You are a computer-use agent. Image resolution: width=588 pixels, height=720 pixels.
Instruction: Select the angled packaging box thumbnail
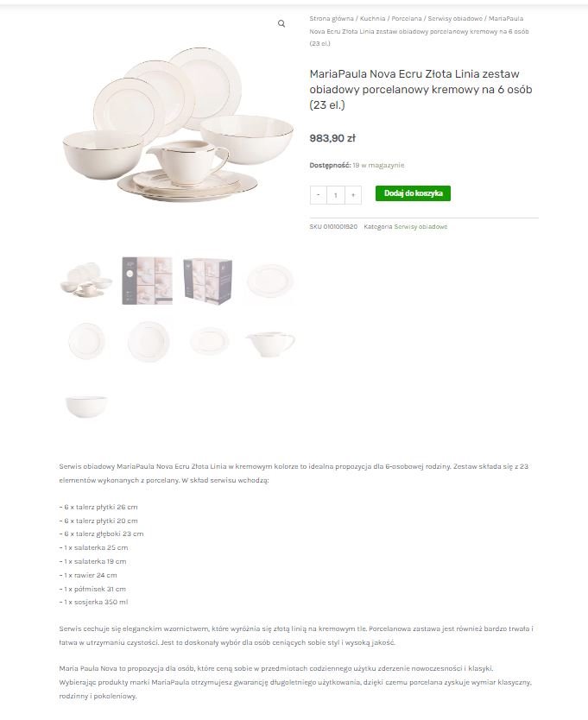coord(208,281)
